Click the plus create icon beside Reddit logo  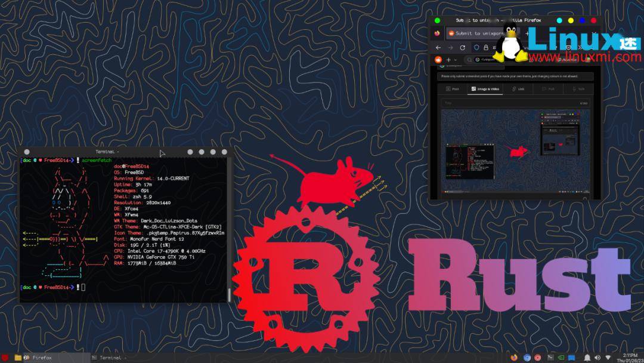click(448, 60)
